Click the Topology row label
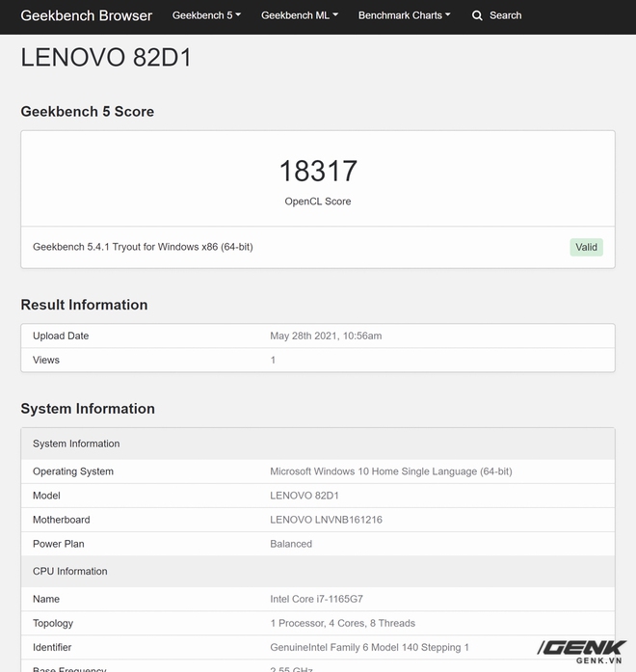Screen dimensions: 636x672 click(x=53, y=623)
